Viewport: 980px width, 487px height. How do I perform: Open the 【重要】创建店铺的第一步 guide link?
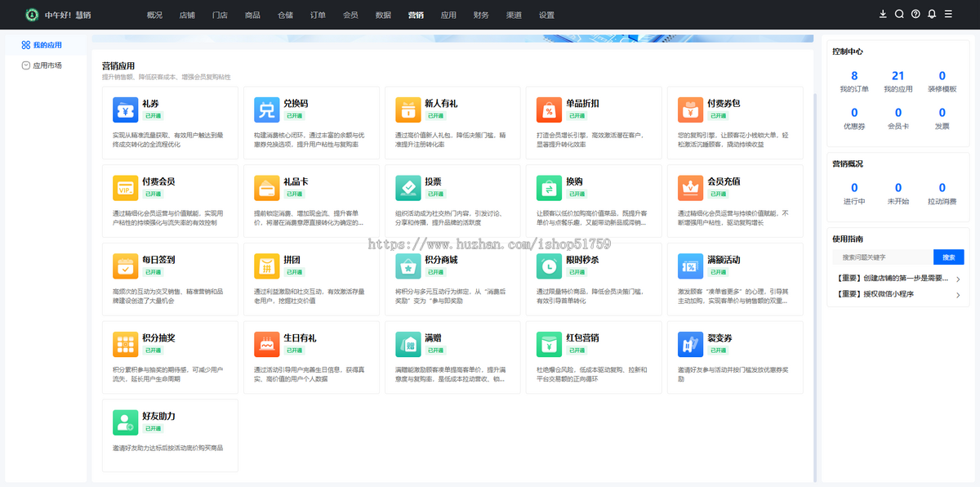[x=892, y=279]
